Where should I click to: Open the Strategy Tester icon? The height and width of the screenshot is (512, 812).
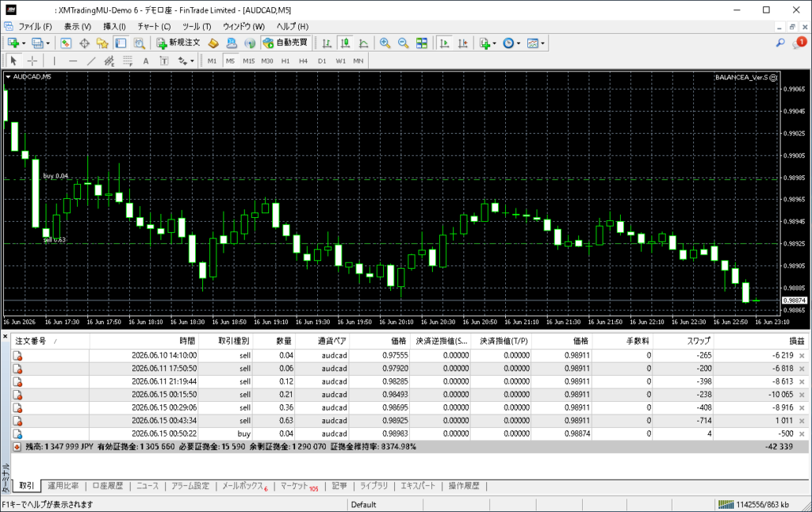[x=139, y=43]
